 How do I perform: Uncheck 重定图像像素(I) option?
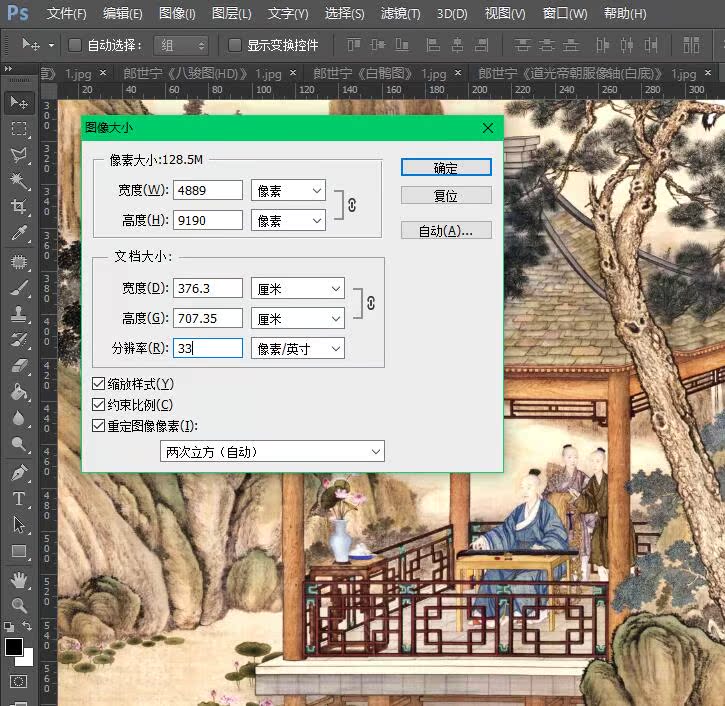point(98,425)
